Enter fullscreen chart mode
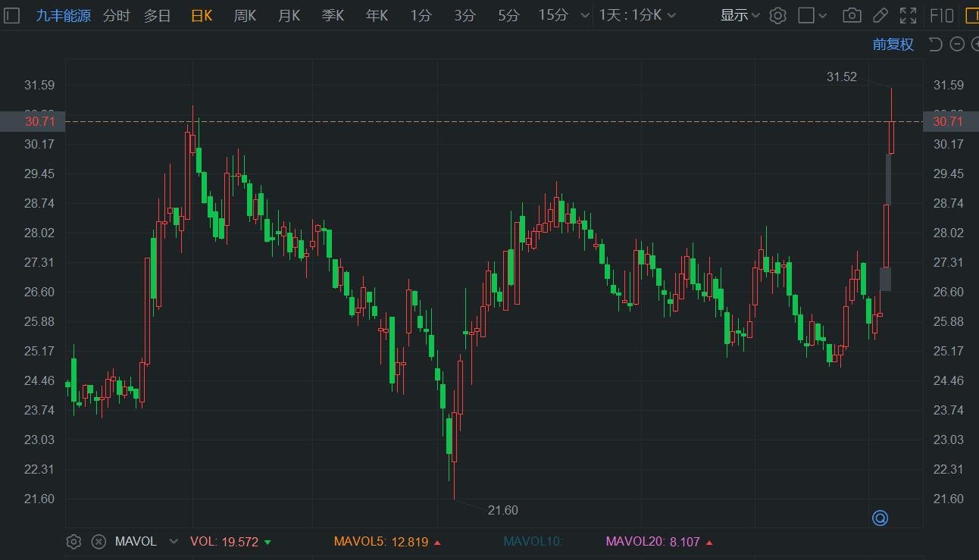 pos(908,15)
